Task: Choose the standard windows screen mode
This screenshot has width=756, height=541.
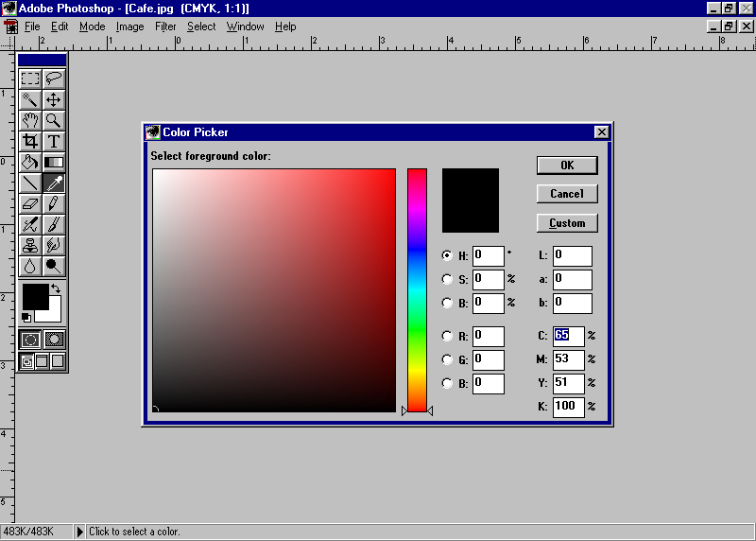Action: [27, 361]
